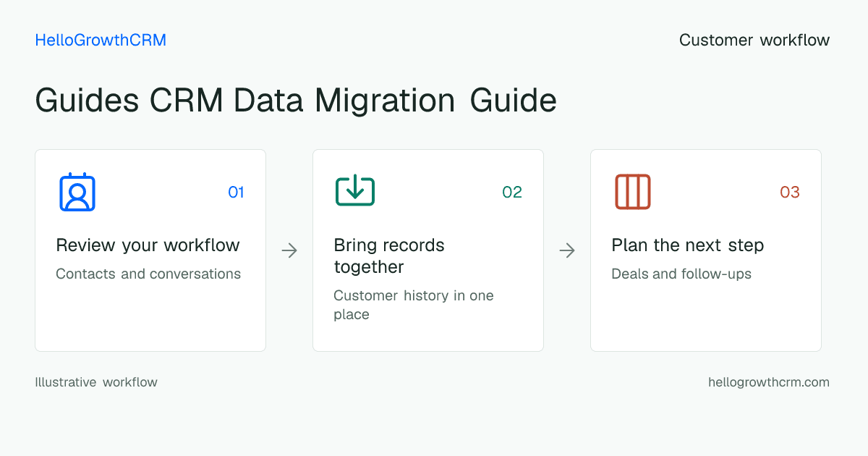Click the contact badge icon in card 01
The image size is (868, 456).
coord(77,192)
